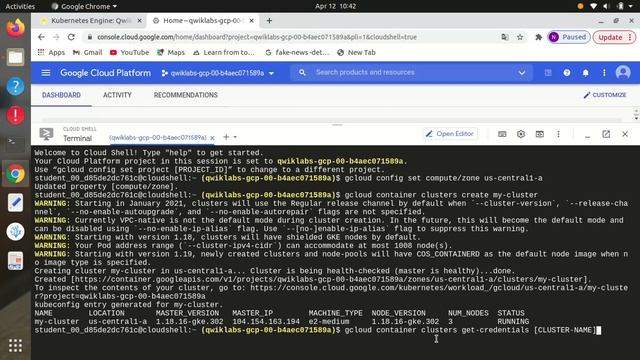Image resolution: width=640 pixels, height=360 pixels.
Task: Open the Terminal app in the dock
Action: 15,144
